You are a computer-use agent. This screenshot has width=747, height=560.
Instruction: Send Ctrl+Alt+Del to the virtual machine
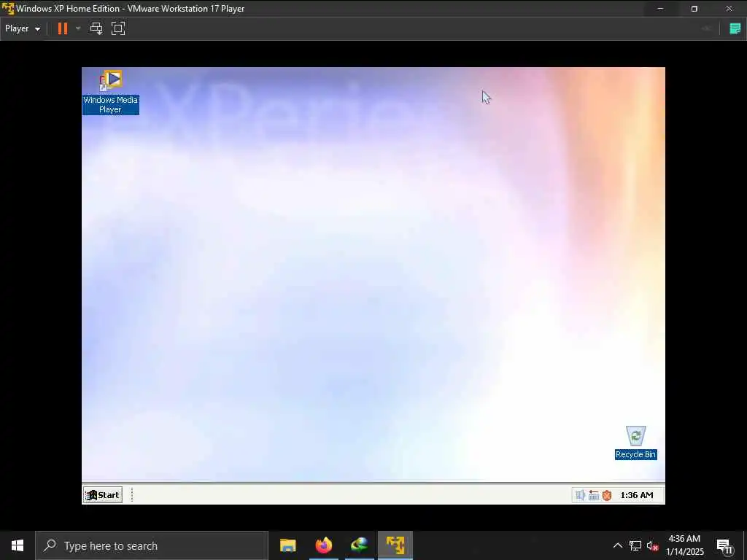click(96, 28)
